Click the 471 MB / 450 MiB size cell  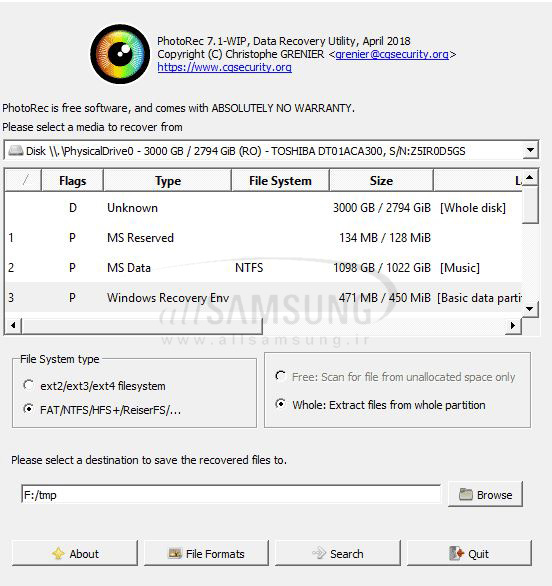pos(385,297)
